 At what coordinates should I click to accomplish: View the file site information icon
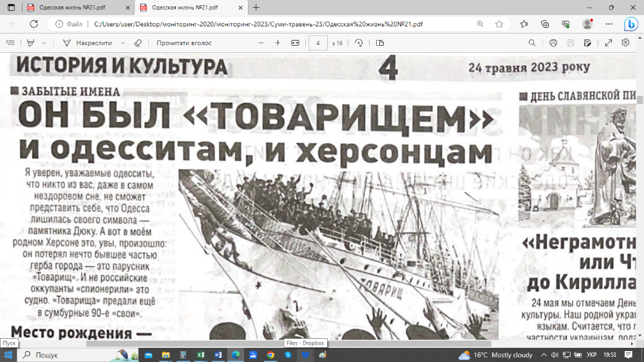[x=59, y=24]
